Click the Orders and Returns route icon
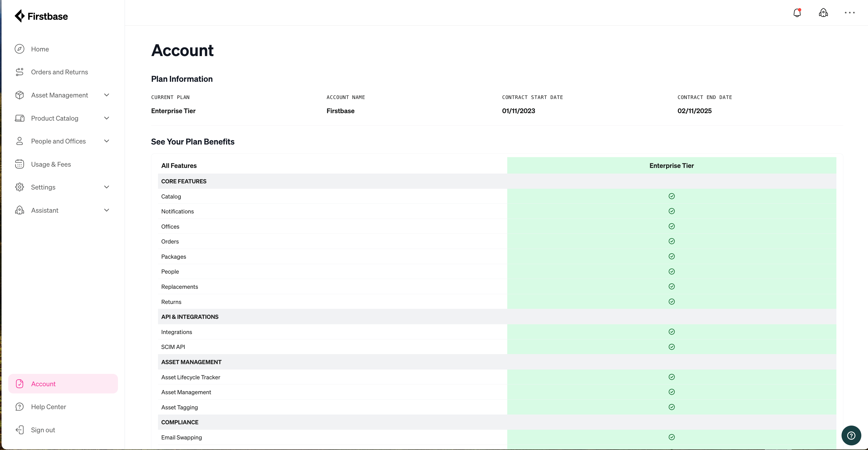Image resolution: width=868 pixels, height=450 pixels. [x=20, y=72]
